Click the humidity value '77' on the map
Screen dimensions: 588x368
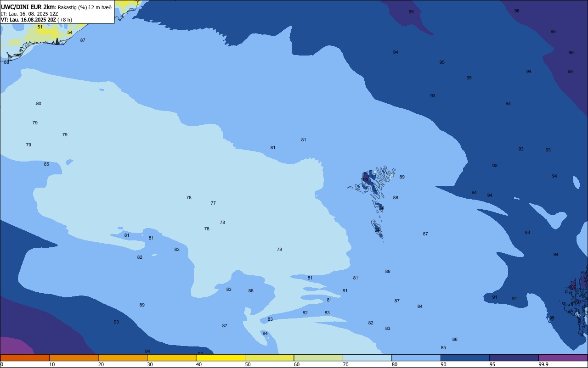[x=213, y=203]
